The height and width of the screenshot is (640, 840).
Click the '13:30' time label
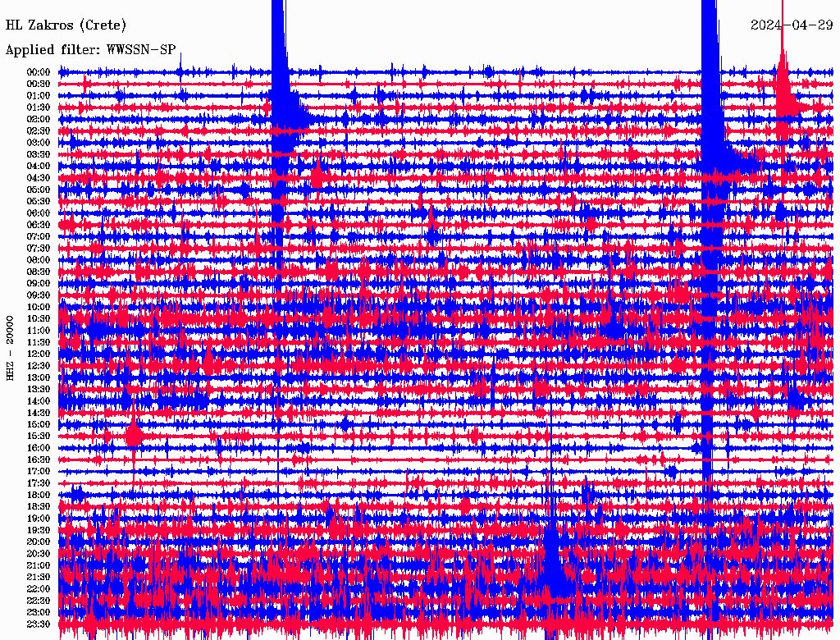(39, 389)
